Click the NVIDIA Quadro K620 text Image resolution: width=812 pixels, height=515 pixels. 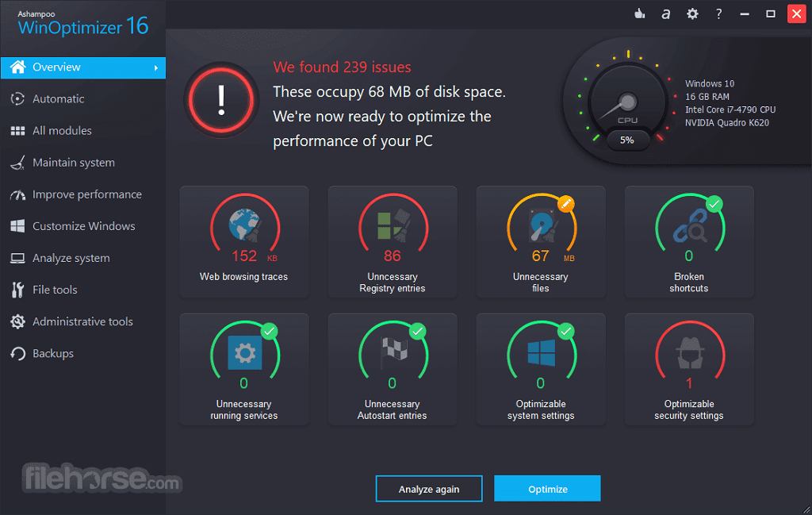pyautogui.click(x=727, y=123)
